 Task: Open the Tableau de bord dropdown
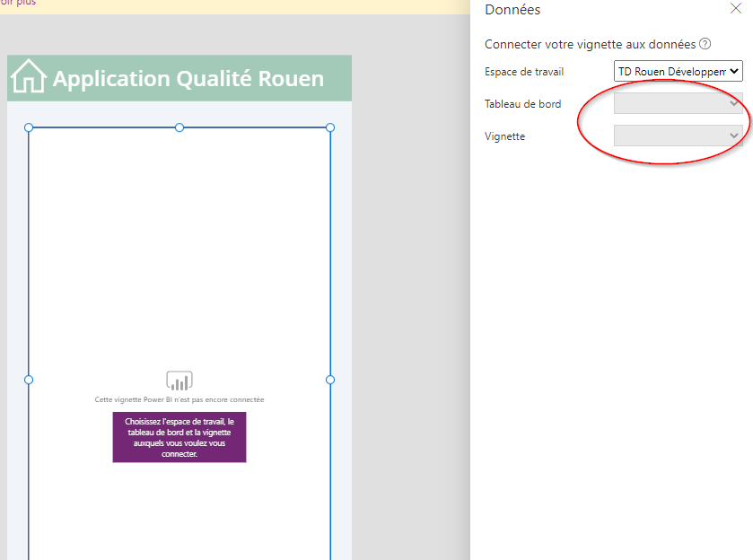point(679,103)
